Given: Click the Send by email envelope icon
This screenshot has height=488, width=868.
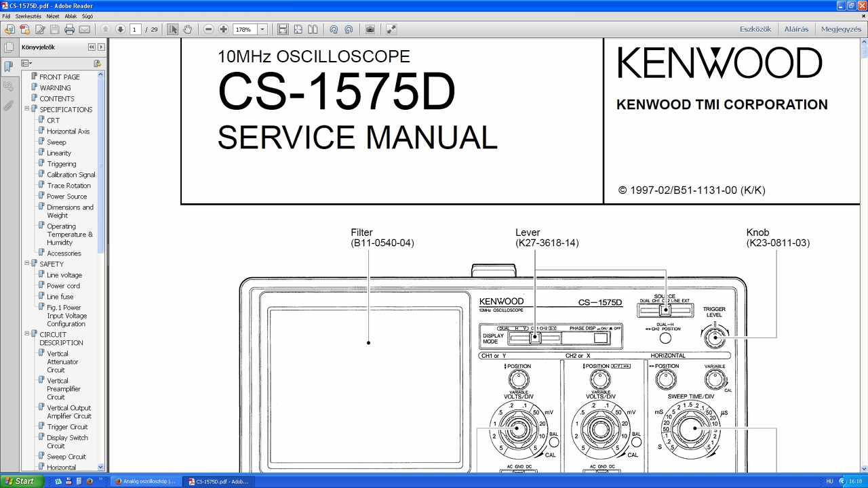Looking at the screenshot, I should (84, 29).
